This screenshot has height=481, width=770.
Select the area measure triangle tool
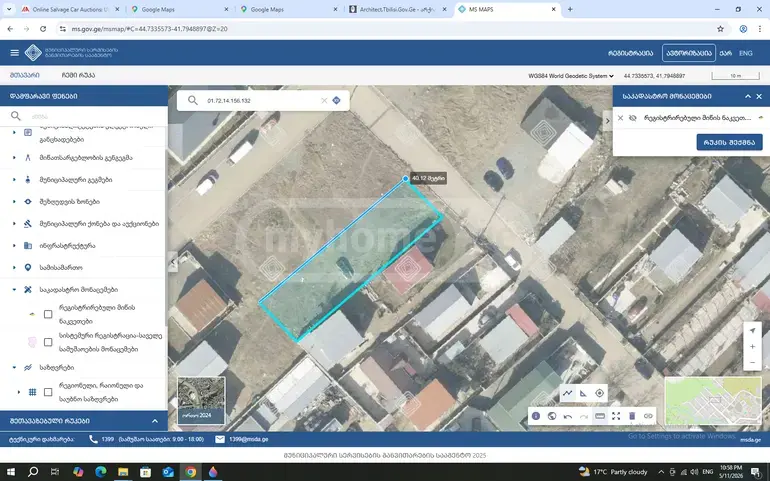(x=583, y=393)
